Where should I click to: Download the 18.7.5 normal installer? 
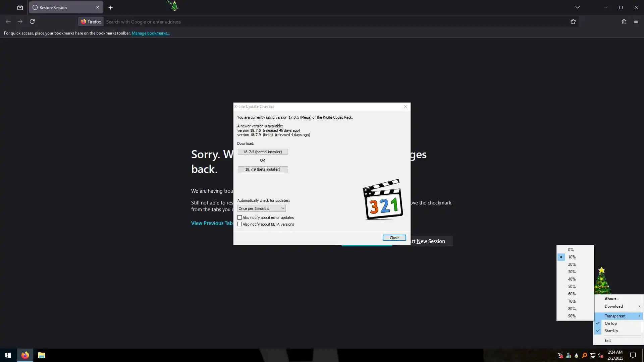coord(263,152)
